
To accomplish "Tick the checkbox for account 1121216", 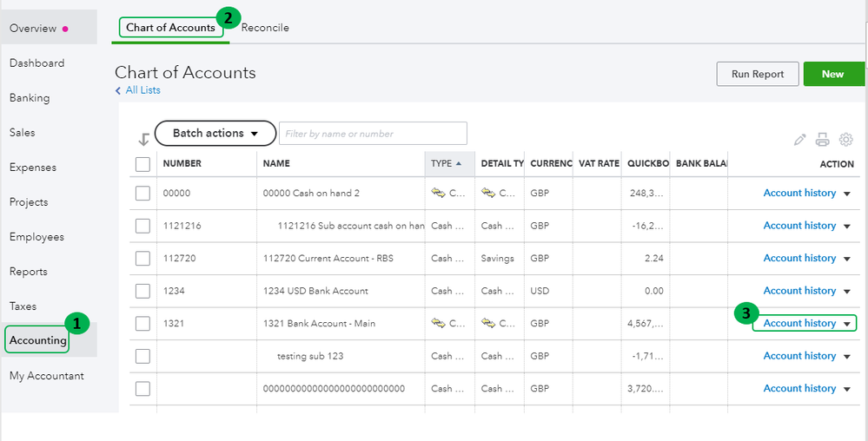I will (142, 226).
